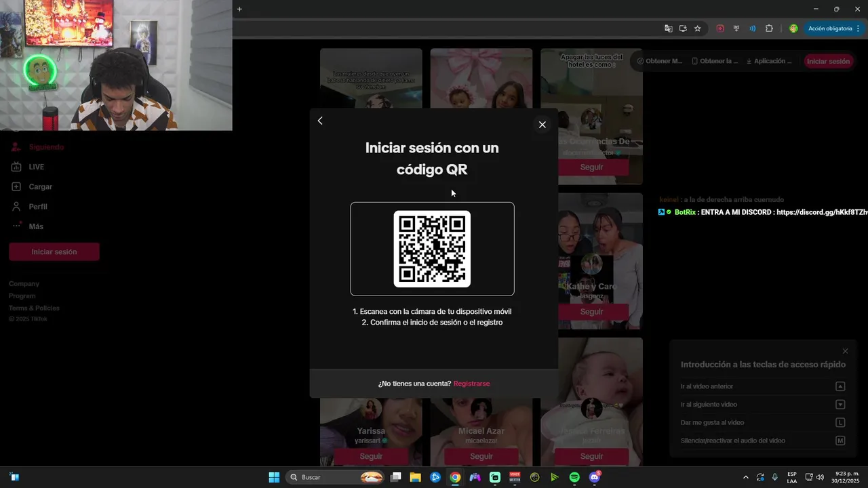
Task: Click the translate page icon
Action: [669, 28]
